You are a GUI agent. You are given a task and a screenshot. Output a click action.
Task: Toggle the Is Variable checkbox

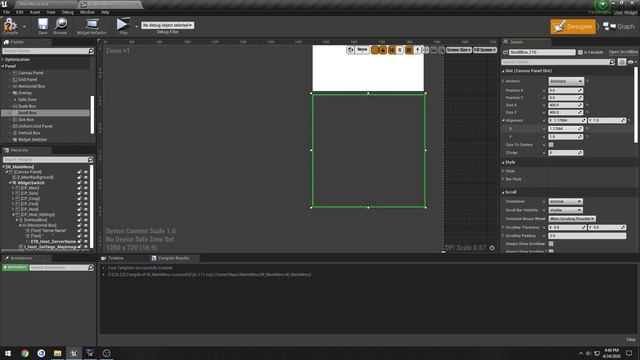[x=580, y=52]
